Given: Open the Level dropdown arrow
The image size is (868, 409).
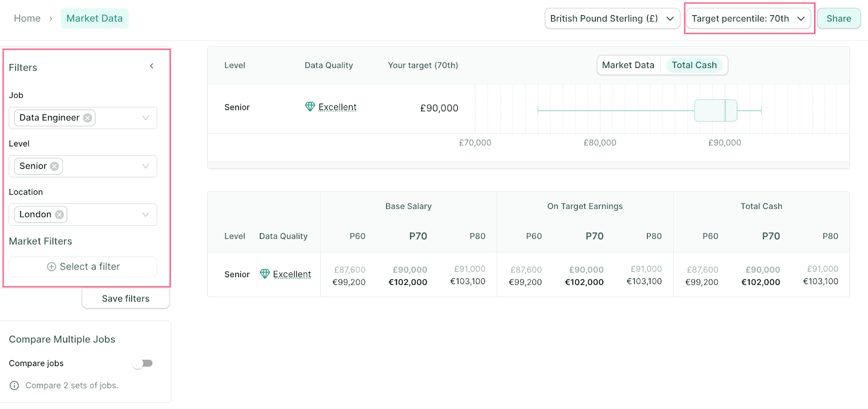Looking at the screenshot, I should coord(145,167).
